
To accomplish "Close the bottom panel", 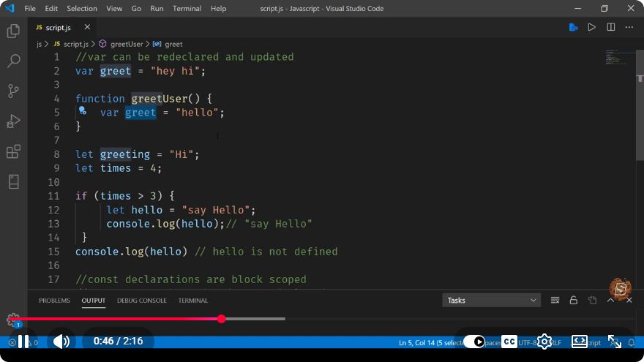I will click(x=629, y=301).
